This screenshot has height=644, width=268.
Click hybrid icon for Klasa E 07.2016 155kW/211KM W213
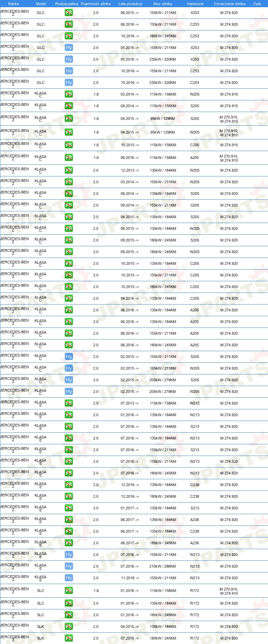click(69, 555)
